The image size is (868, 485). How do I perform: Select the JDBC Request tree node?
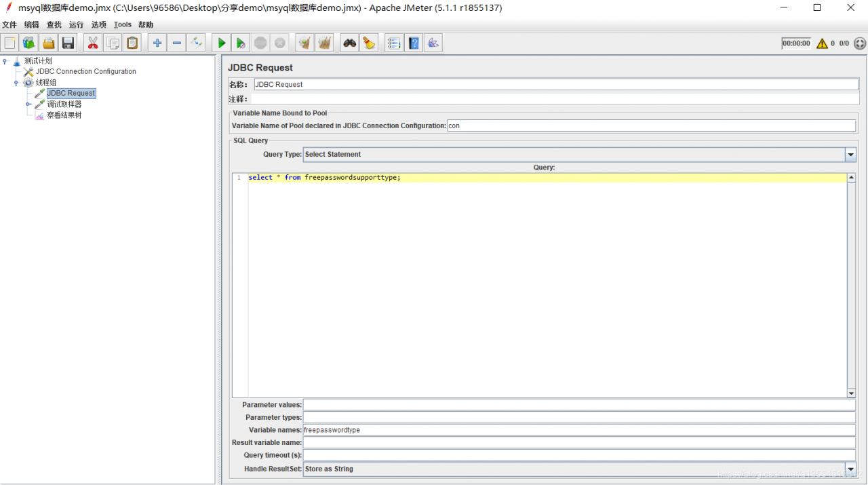coord(71,93)
